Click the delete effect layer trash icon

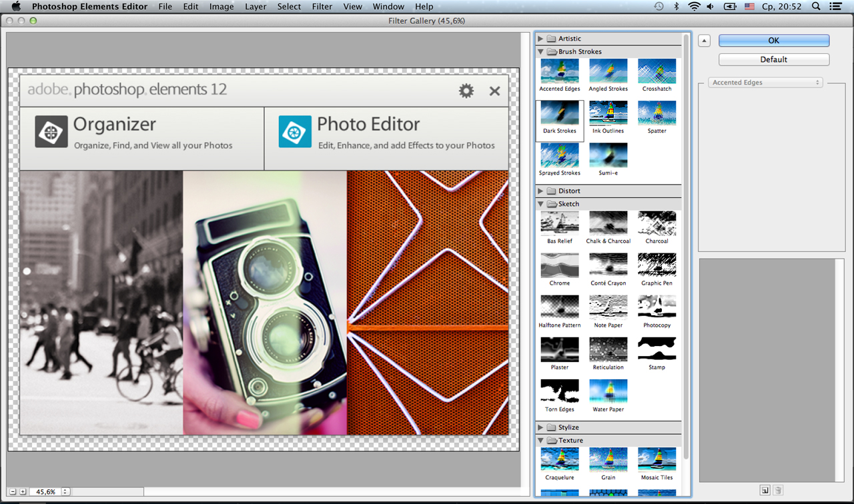click(x=778, y=490)
